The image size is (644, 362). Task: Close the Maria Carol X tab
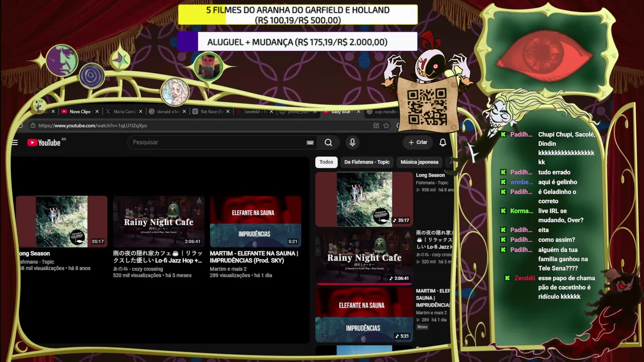click(140, 112)
